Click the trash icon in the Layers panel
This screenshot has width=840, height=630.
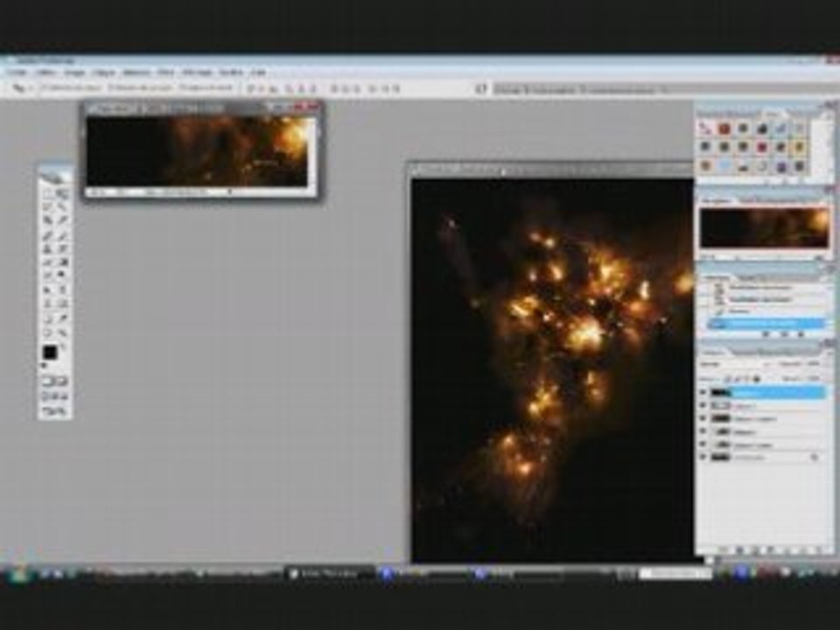click(815, 549)
